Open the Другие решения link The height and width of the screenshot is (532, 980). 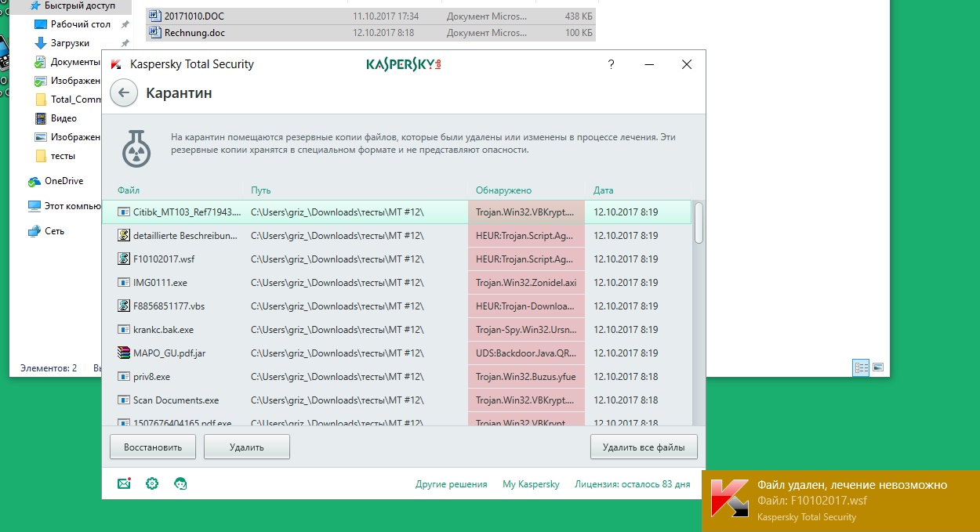coord(452,484)
